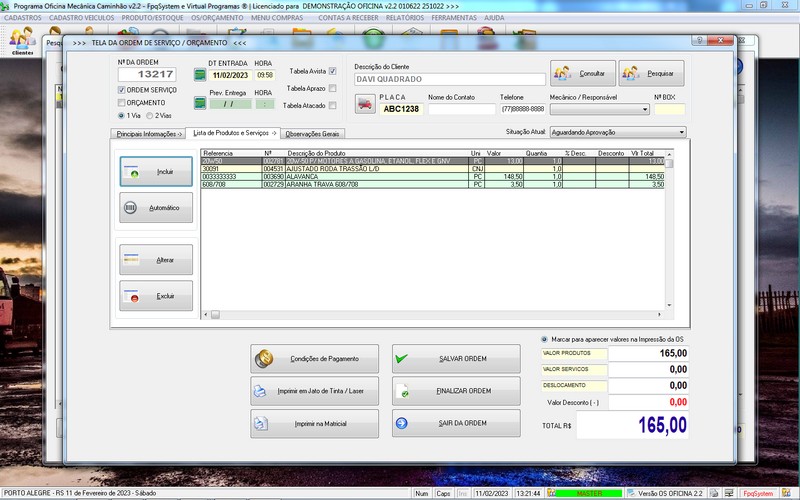Image resolution: width=800 pixels, height=500 pixels.
Task: Click Imprimir na Matricial
Action: (x=315, y=423)
